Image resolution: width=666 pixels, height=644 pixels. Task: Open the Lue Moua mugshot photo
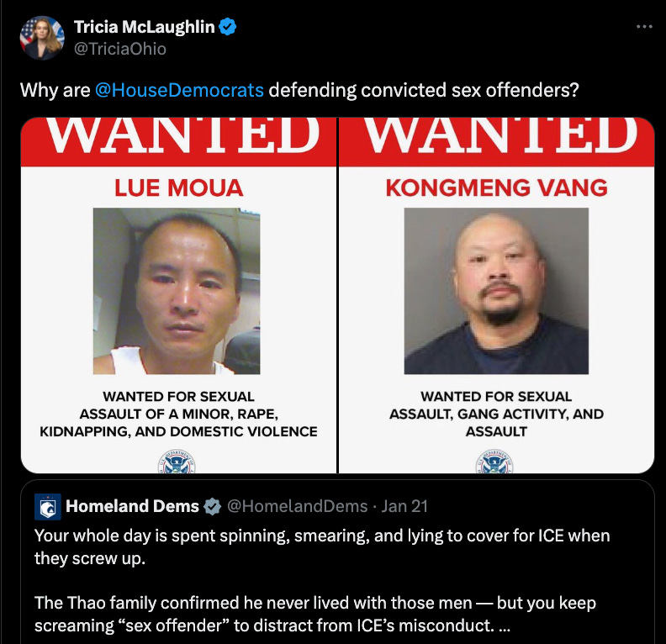(x=177, y=291)
